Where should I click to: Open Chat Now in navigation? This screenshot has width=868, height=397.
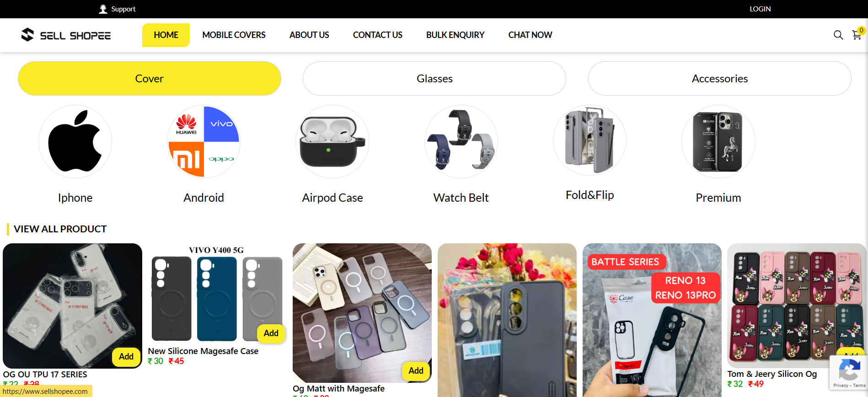530,35
